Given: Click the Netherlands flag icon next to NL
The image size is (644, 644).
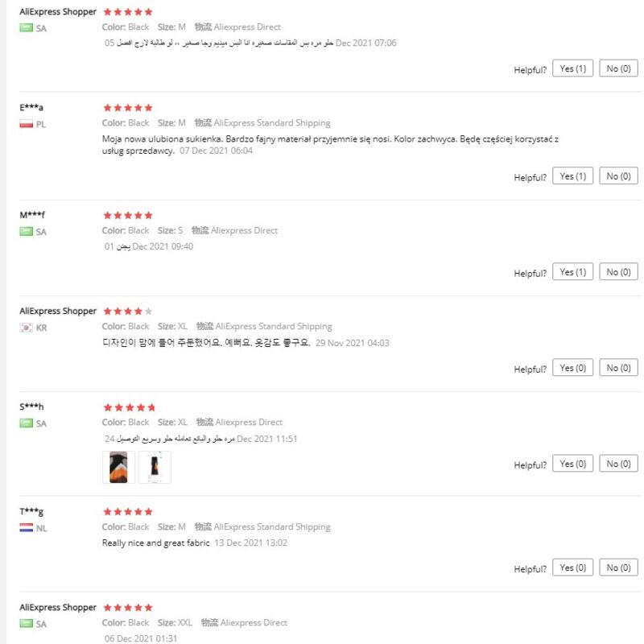Looking at the screenshot, I should coord(26,528).
